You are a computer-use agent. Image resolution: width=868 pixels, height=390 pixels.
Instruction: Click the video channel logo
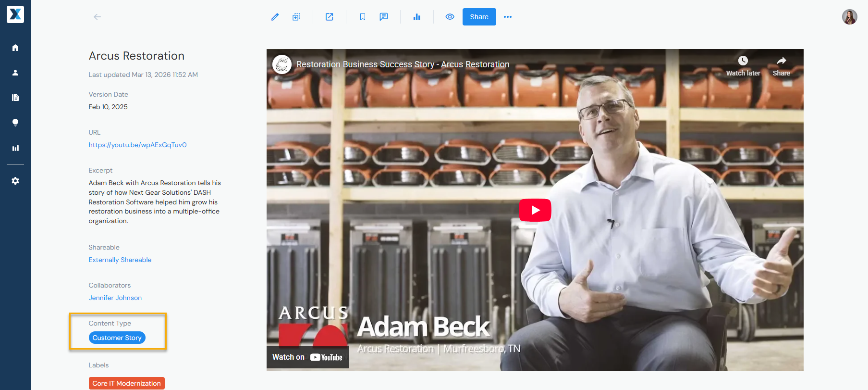point(282,64)
